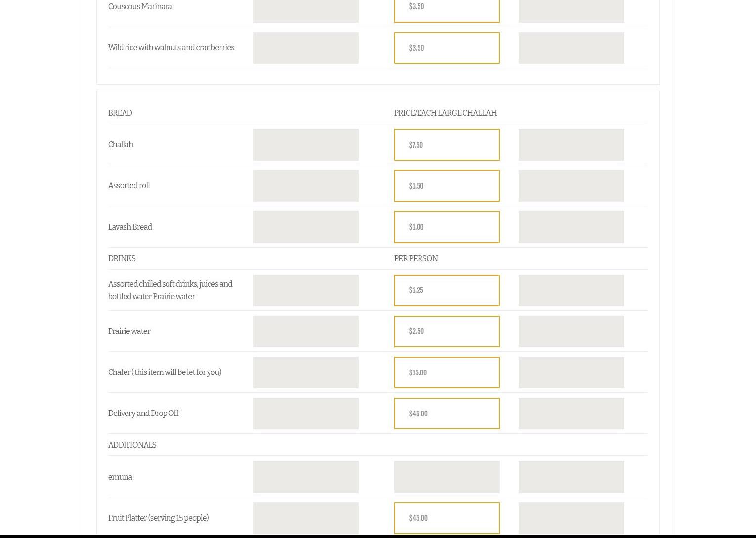Click the Wild rice $3.50 price field
This screenshot has height=538, width=756.
point(447,48)
